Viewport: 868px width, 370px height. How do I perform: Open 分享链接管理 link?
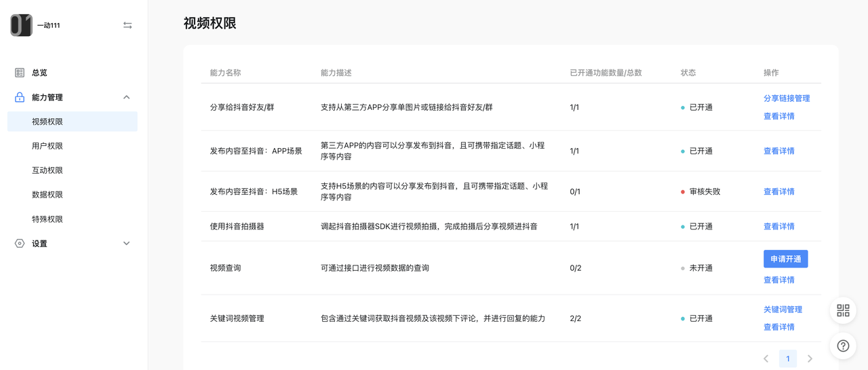point(787,98)
